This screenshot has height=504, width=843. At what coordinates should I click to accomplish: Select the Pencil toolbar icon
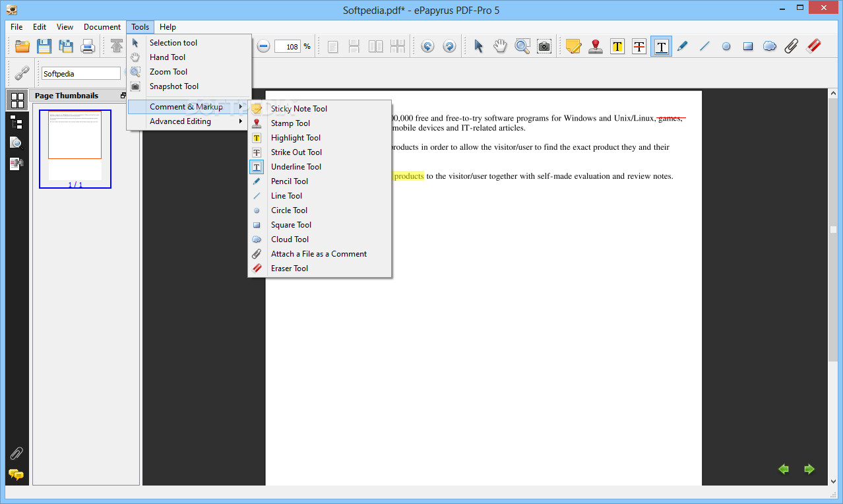coord(683,46)
